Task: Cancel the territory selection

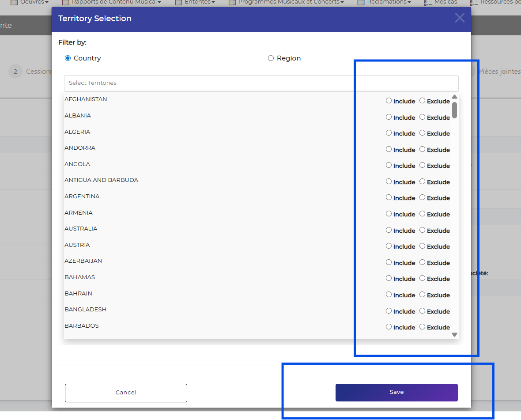Action: tap(126, 393)
